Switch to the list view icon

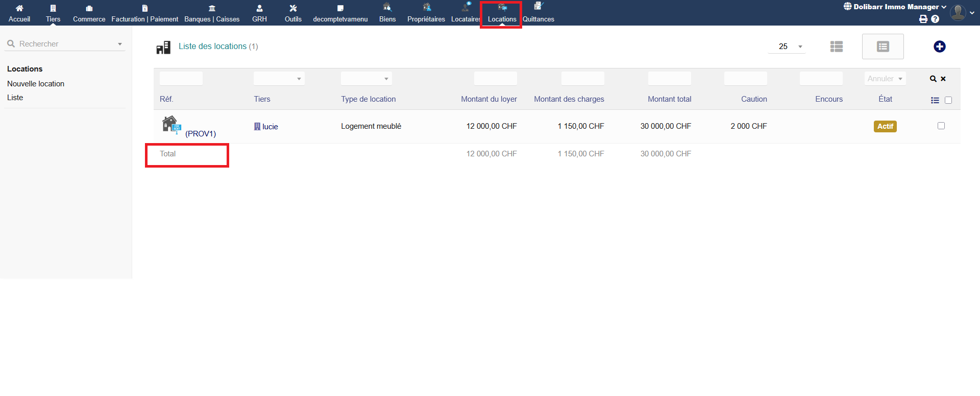tap(836, 46)
